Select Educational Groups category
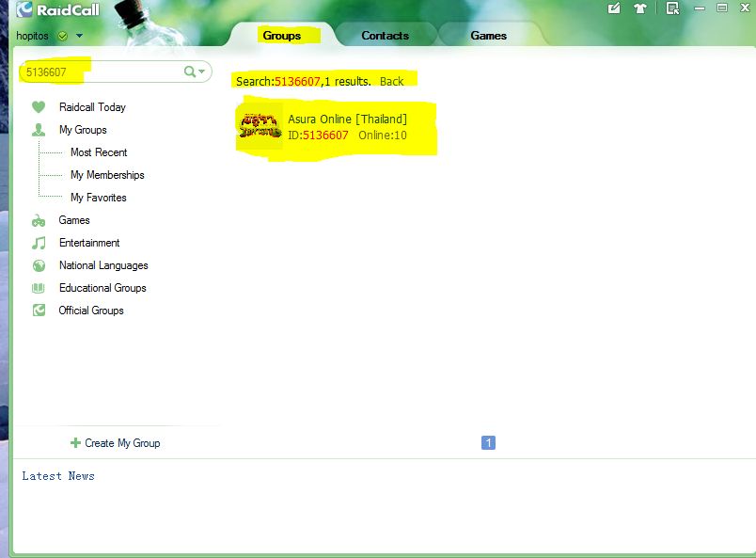The height and width of the screenshot is (558, 756). pos(102,288)
